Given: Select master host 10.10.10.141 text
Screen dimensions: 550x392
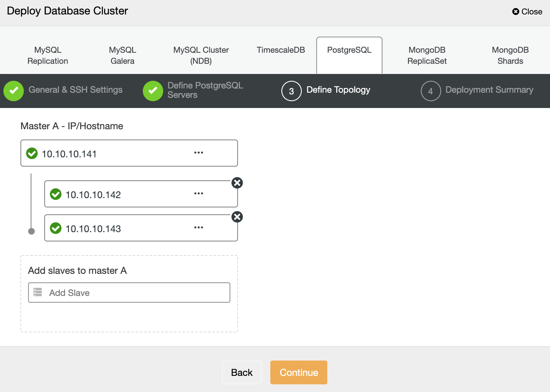Looking at the screenshot, I should point(69,154).
